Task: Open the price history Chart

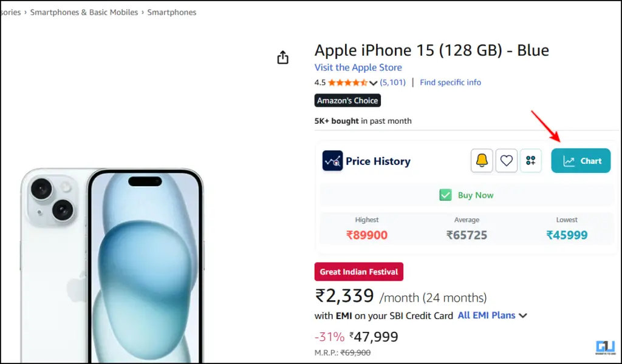Action: tap(581, 161)
